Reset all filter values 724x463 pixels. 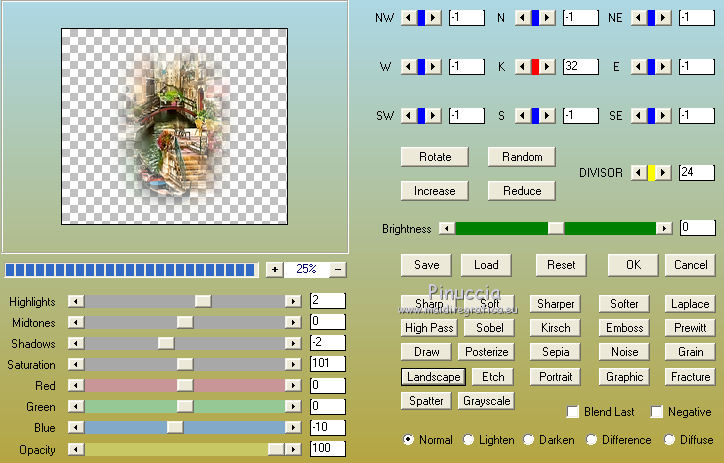click(x=561, y=265)
